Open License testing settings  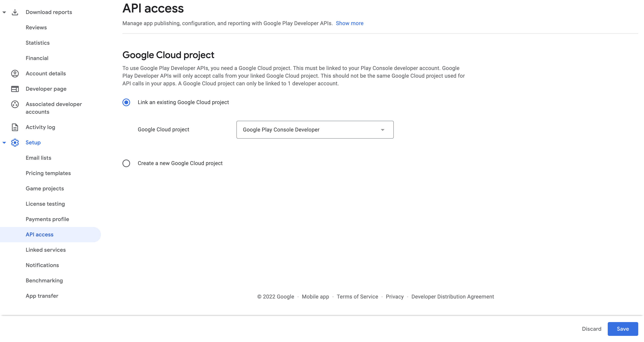(45, 204)
